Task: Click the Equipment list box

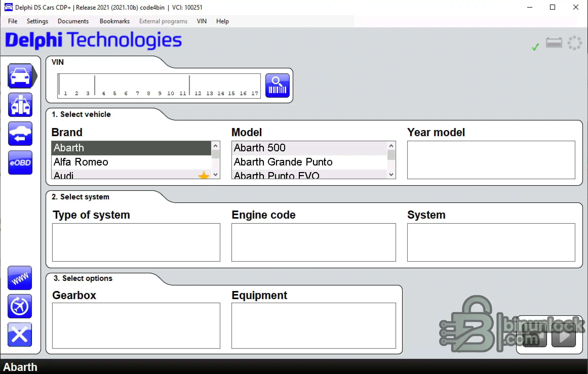Action: point(314,326)
